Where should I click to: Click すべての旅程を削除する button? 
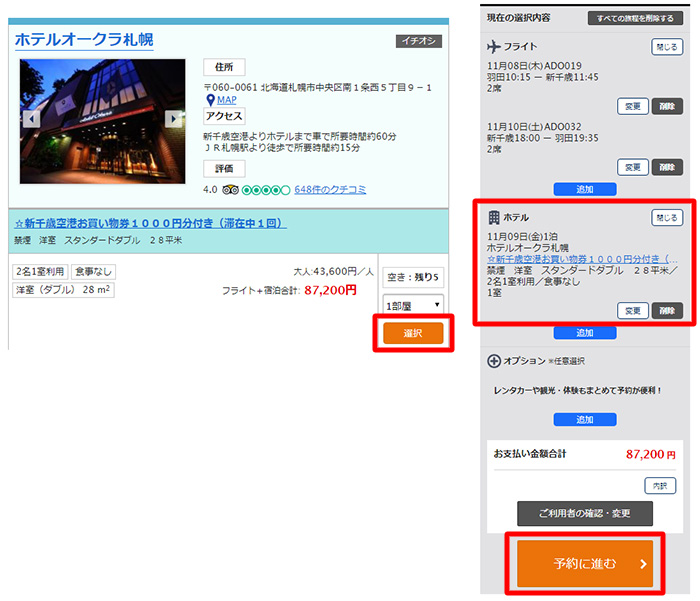tap(635, 18)
